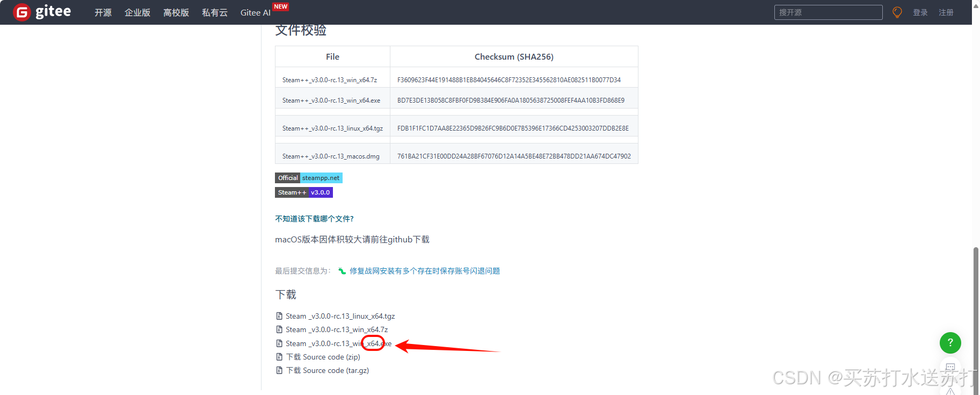Open the chat feedback icon below help button
The image size is (980, 395).
[950, 368]
